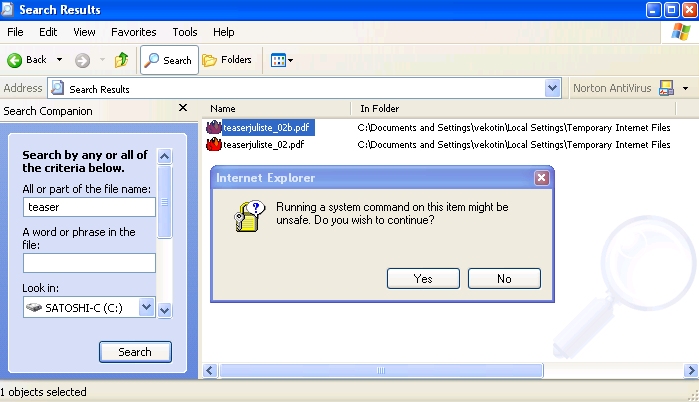699x402 pixels.
Task: Close the Internet Explorer dialog
Action: (x=541, y=178)
